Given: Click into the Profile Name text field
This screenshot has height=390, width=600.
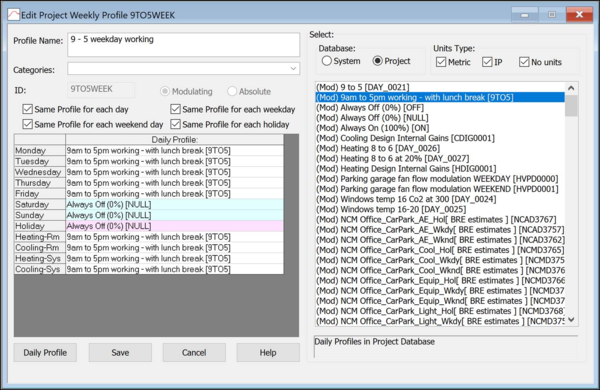Looking at the screenshot, I should tap(184, 45).
